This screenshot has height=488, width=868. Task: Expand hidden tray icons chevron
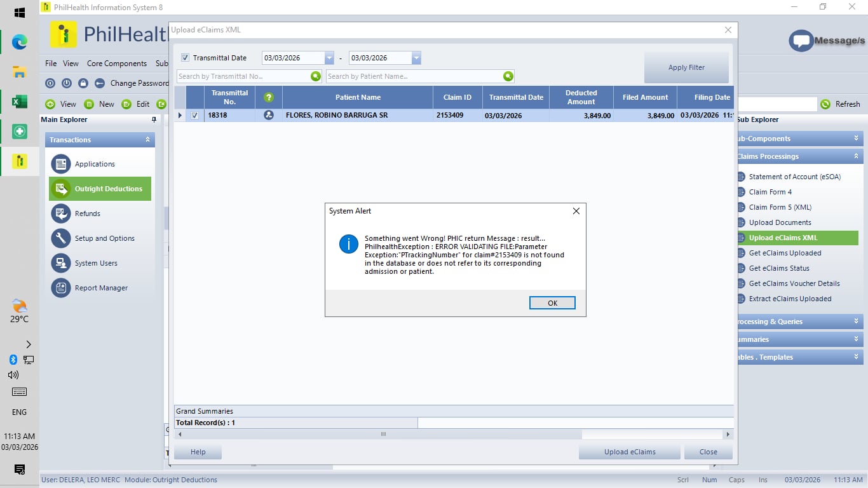29,344
